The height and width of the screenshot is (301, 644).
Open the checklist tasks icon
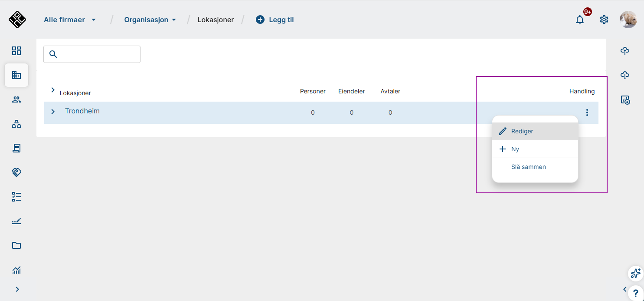point(16,197)
